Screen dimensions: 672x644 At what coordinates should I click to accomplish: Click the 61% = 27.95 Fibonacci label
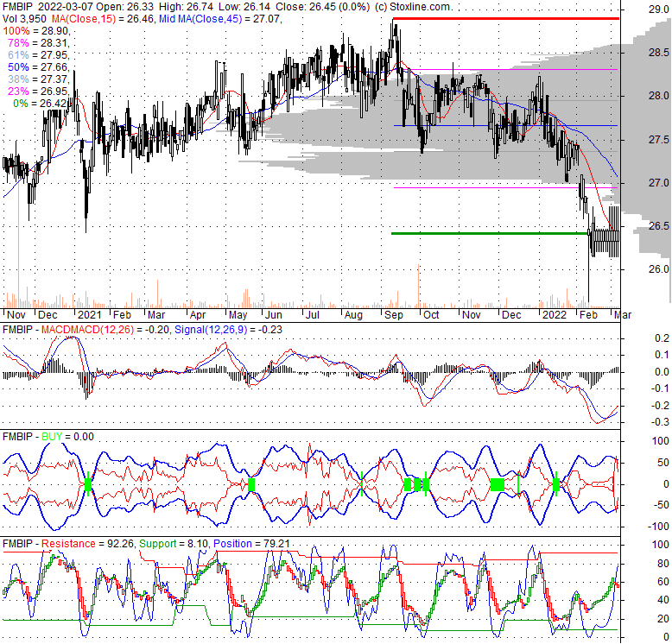point(39,54)
